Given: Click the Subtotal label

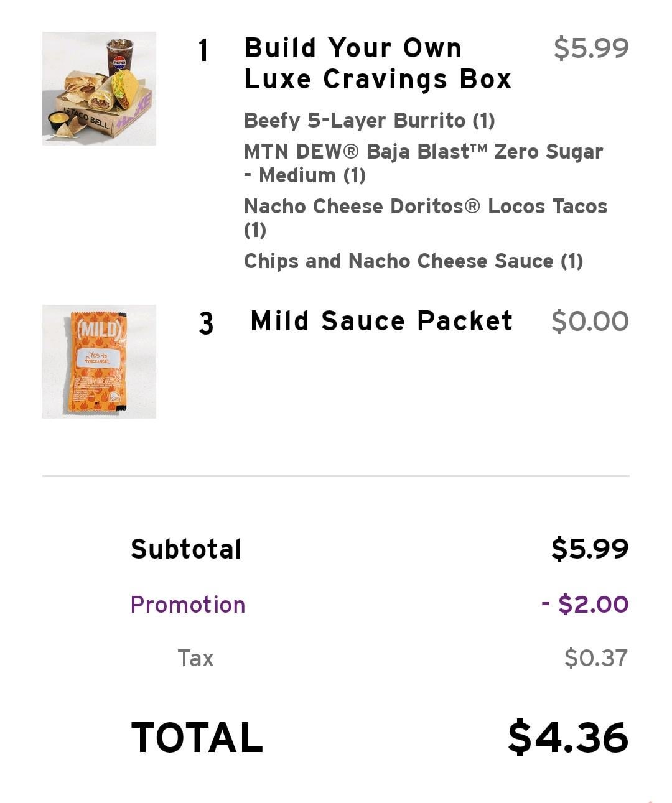Looking at the screenshot, I should click(x=186, y=549).
